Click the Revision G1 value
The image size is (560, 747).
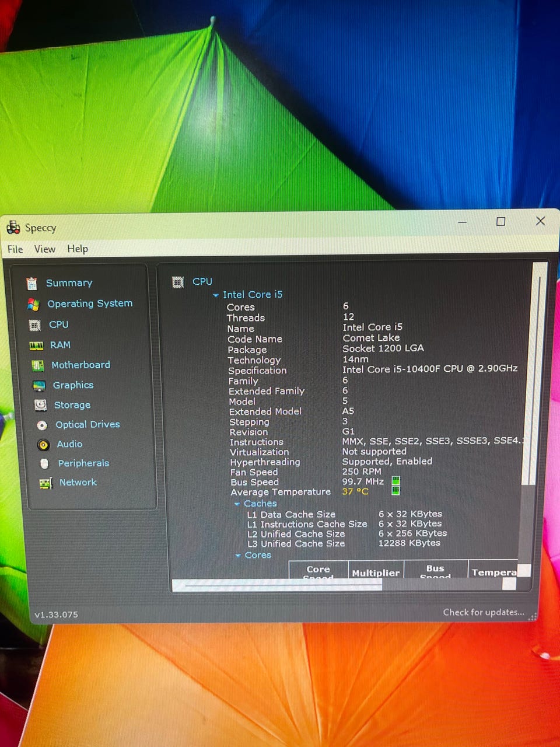(348, 431)
